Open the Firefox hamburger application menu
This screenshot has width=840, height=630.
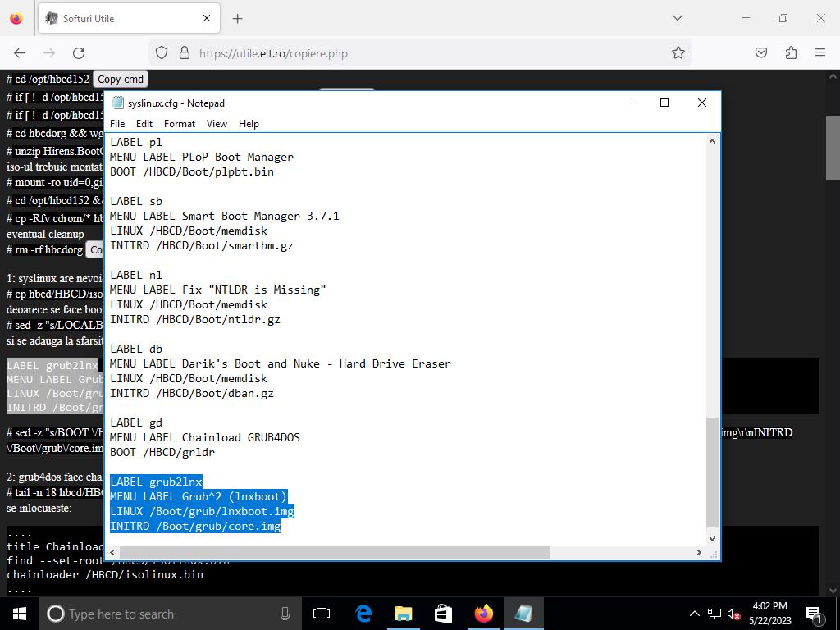point(819,53)
